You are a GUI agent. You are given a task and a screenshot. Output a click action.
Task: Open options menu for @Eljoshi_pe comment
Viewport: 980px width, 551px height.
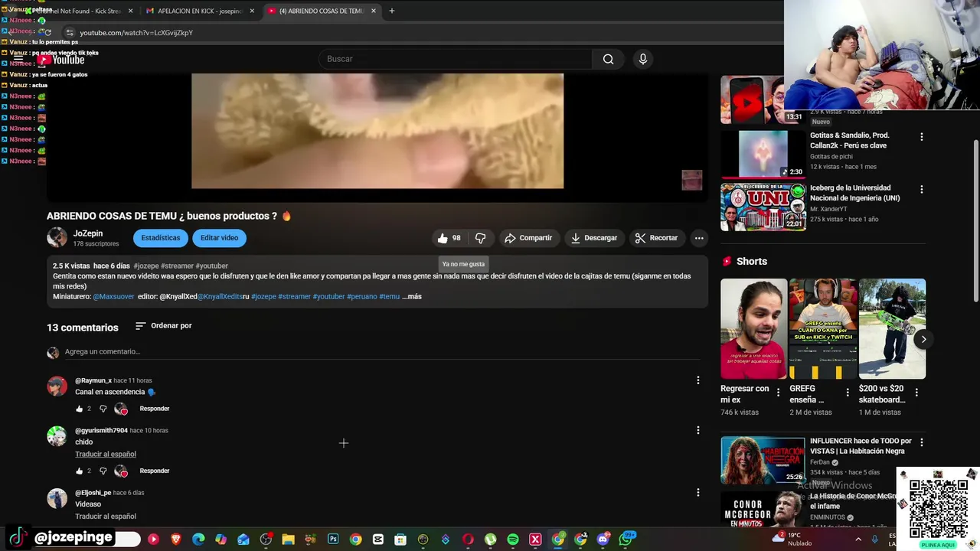pos(697,493)
